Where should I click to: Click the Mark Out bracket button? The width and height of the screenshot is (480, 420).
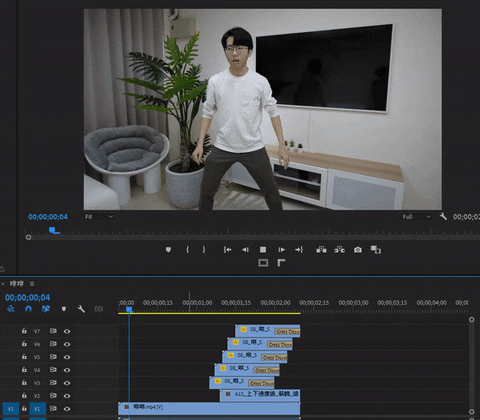204,249
